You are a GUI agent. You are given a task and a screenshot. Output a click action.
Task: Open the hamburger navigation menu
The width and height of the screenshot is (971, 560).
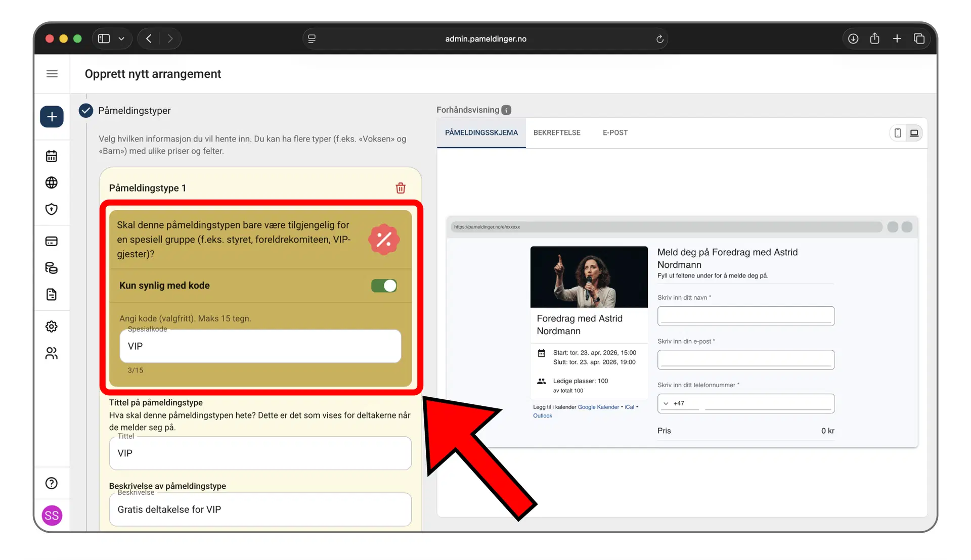pyautogui.click(x=52, y=74)
